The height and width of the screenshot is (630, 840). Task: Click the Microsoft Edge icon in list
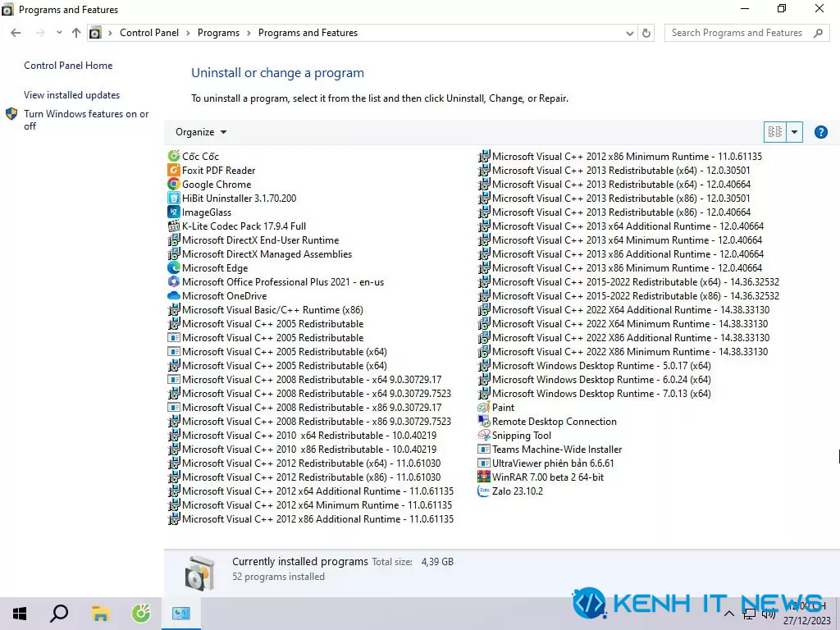pos(174,267)
